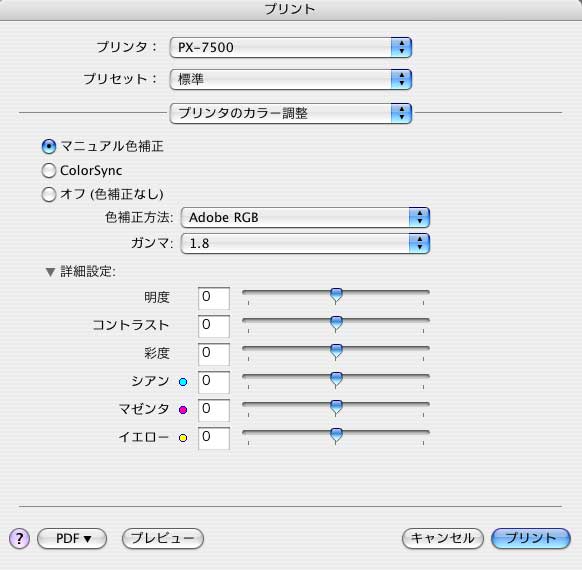Open the プリンタのカラー調整 panel menu
Image resolution: width=582 pixels, height=570 pixels.
coord(291,113)
